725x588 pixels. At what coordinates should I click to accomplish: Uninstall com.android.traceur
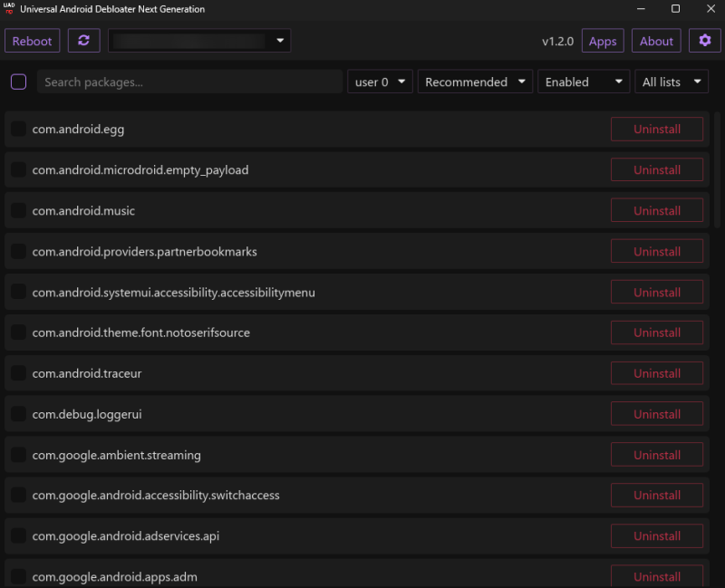[x=657, y=373]
